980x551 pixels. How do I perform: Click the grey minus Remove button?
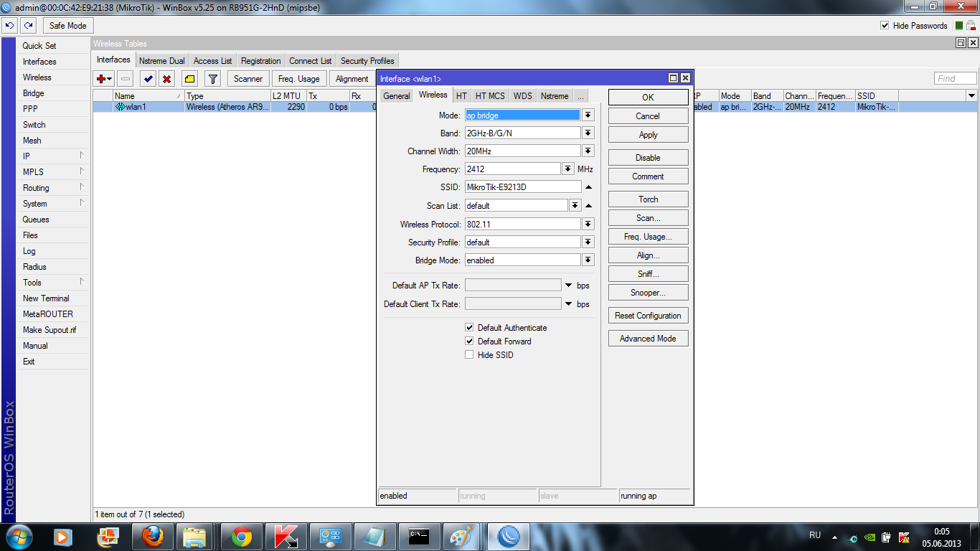tap(126, 79)
